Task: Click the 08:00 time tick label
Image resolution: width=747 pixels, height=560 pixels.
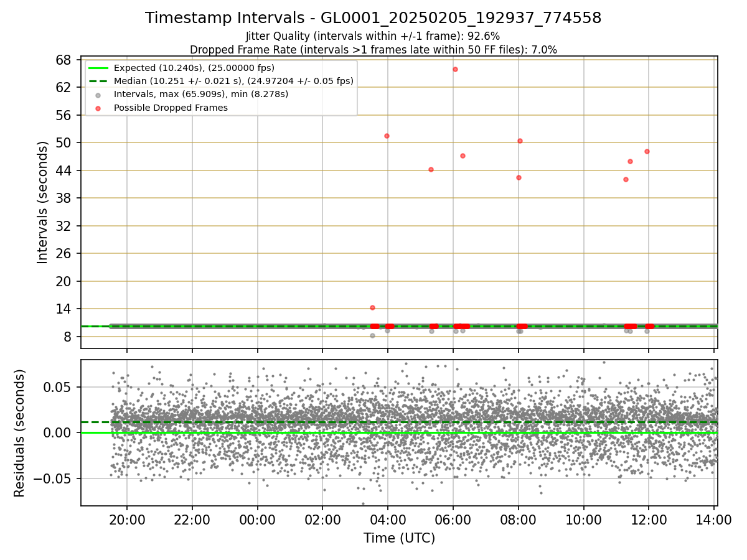Action: pos(519,518)
